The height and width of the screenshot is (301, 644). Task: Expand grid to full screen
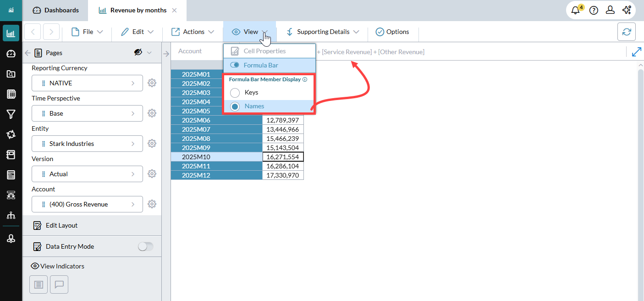[x=636, y=52]
